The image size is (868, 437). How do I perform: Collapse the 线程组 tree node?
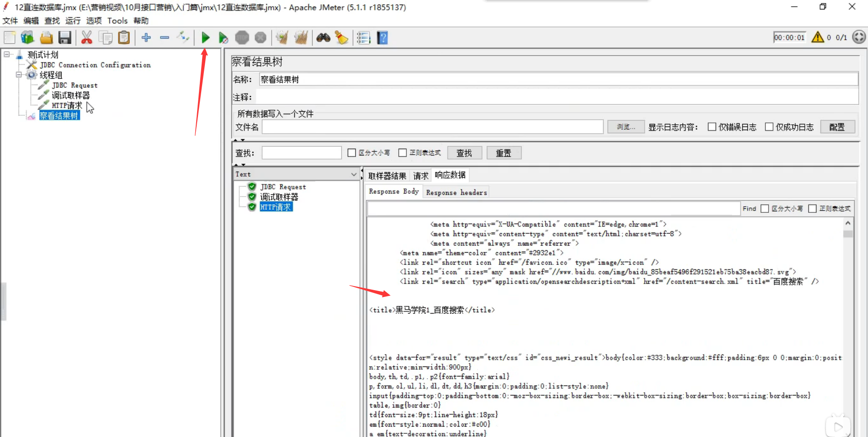click(19, 75)
